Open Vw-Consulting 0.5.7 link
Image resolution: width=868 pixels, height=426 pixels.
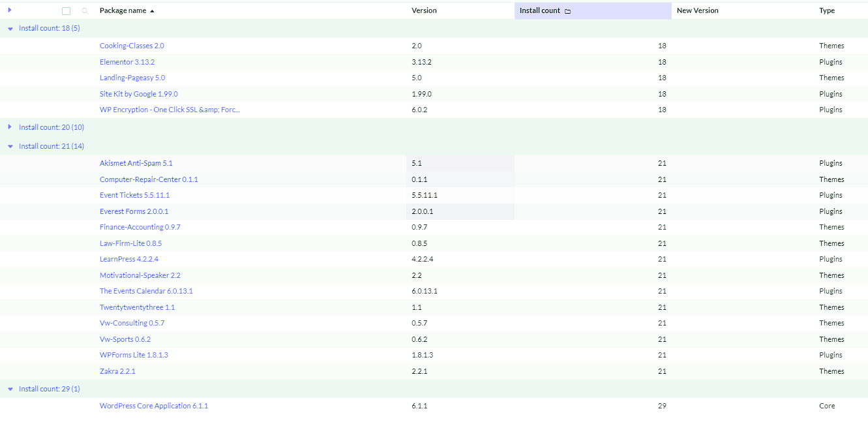point(132,323)
